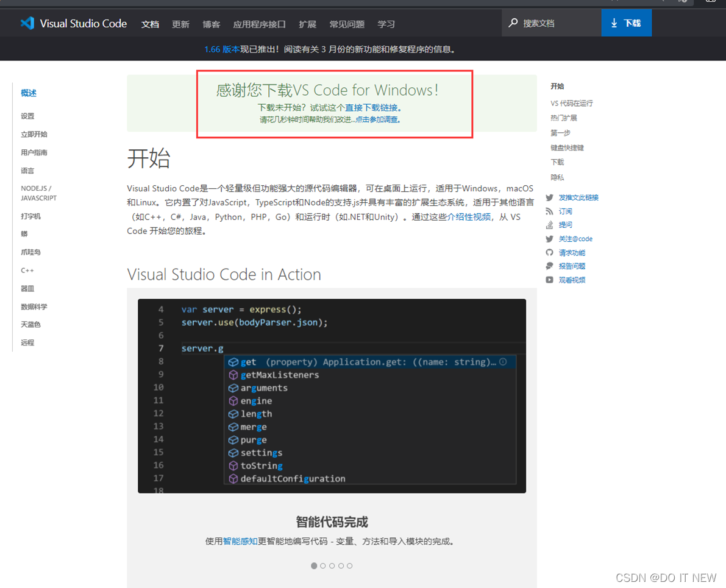Click the 智能感知 link below the carousel
The image size is (726, 588).
(x=240, y=541)
